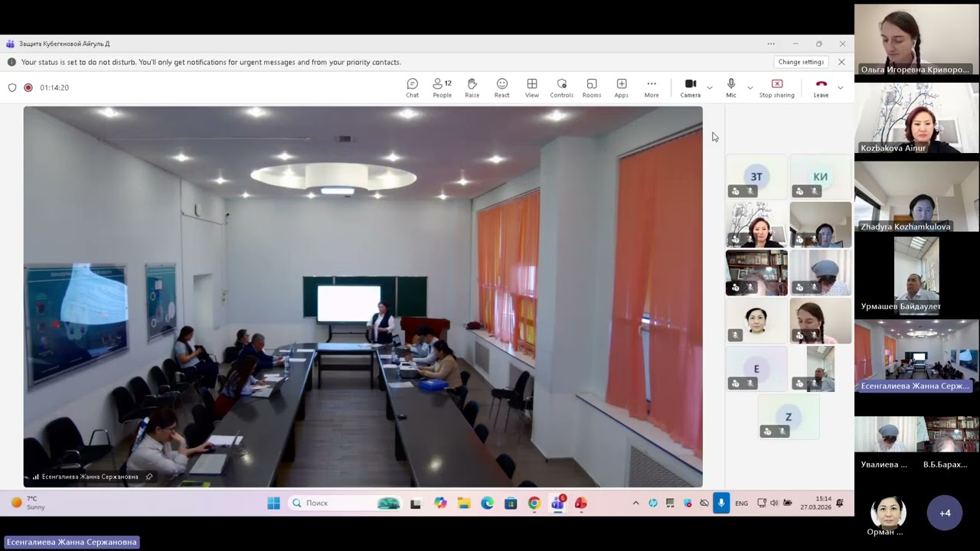980x551 pixels.
Task: Open Kozbakova Ainur video tile
Action: [916, 119]
